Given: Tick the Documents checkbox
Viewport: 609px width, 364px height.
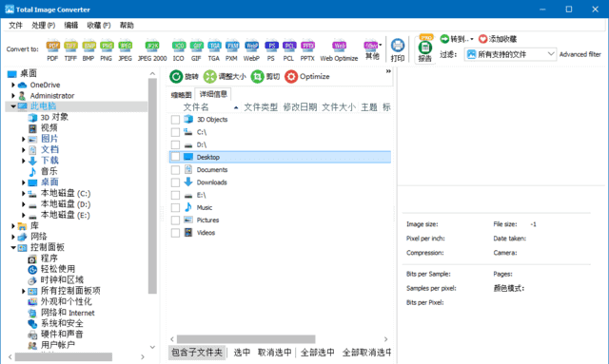Looking at the screenshot, I should coord(175,170).
